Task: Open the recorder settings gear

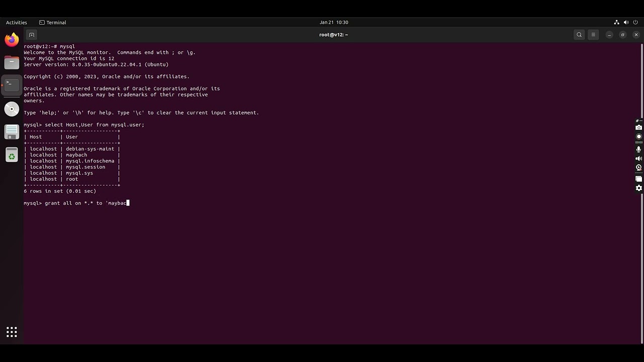Action: click(639, 188)
